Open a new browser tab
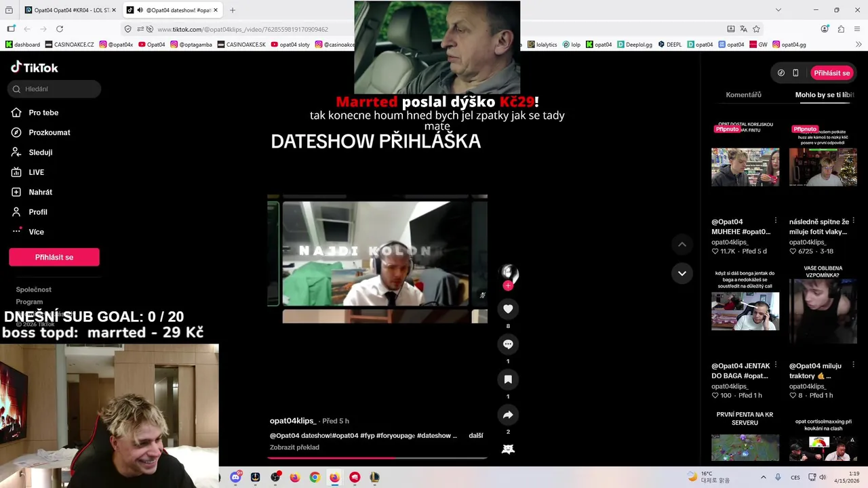Image resolution: width=868 pixels, height=488 pixels. pyautogui.click(x=233, y=10)
